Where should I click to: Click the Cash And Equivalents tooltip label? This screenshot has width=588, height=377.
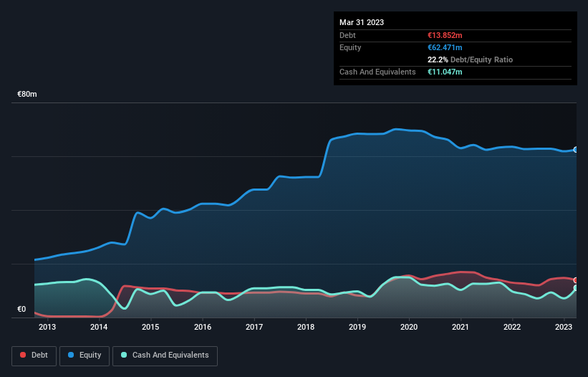(377, 72)
